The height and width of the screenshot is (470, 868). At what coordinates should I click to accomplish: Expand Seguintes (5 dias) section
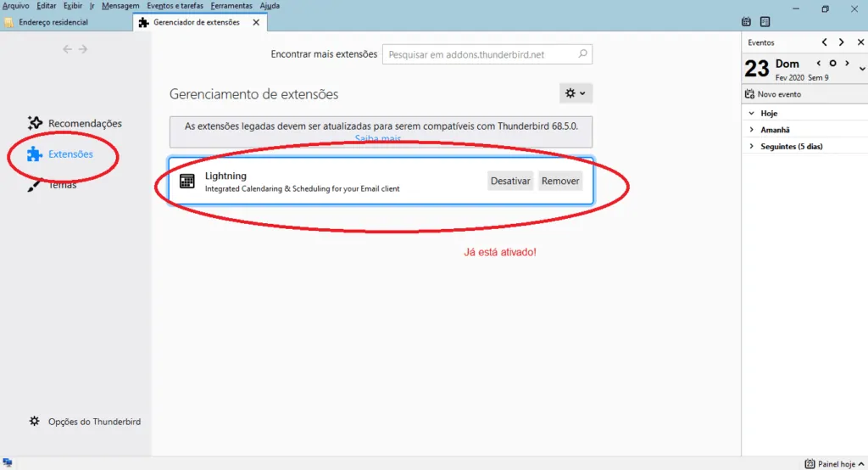751,146
